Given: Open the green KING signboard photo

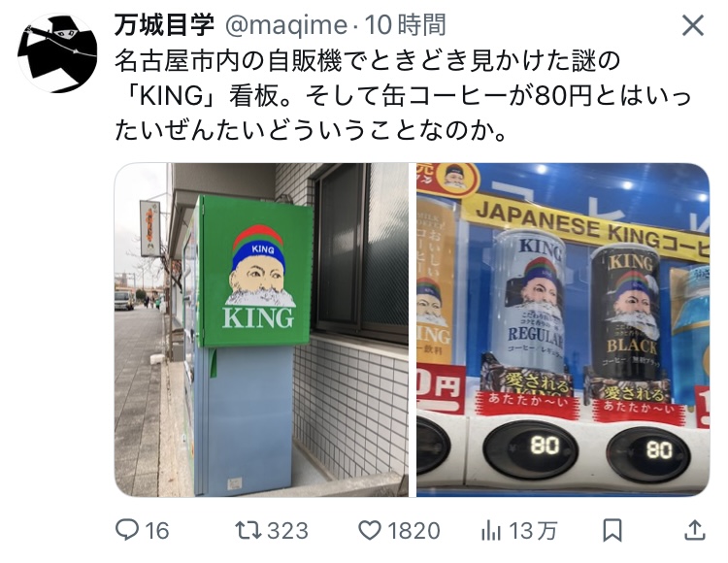Looking at the screenshot, I should click(261, 329).
